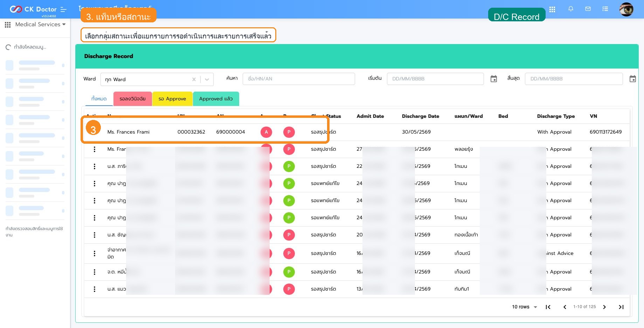Screen dimensions: 644x328
Task: Expand the Ward dropdown chevron
Action: tap(207, 79)
